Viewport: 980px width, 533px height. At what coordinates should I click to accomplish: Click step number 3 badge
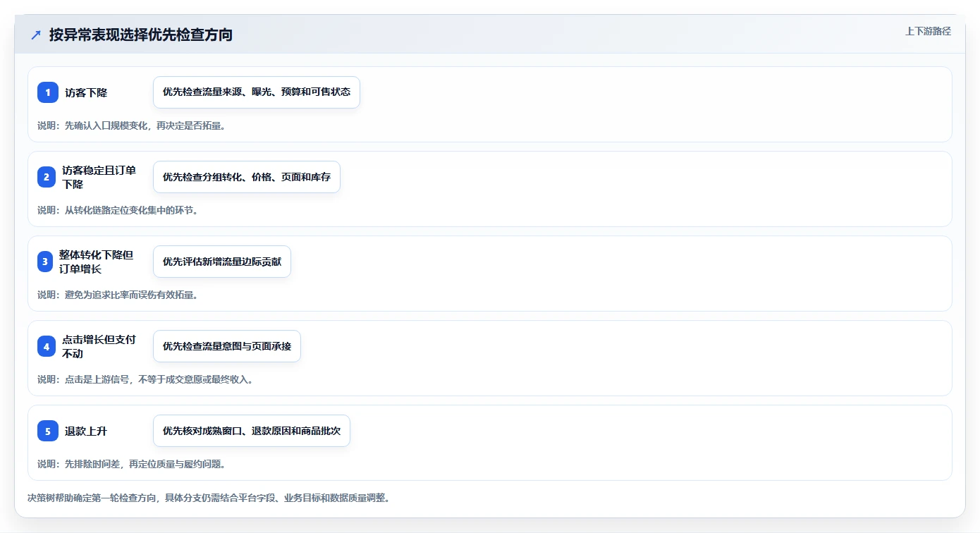tap(45, 262)
